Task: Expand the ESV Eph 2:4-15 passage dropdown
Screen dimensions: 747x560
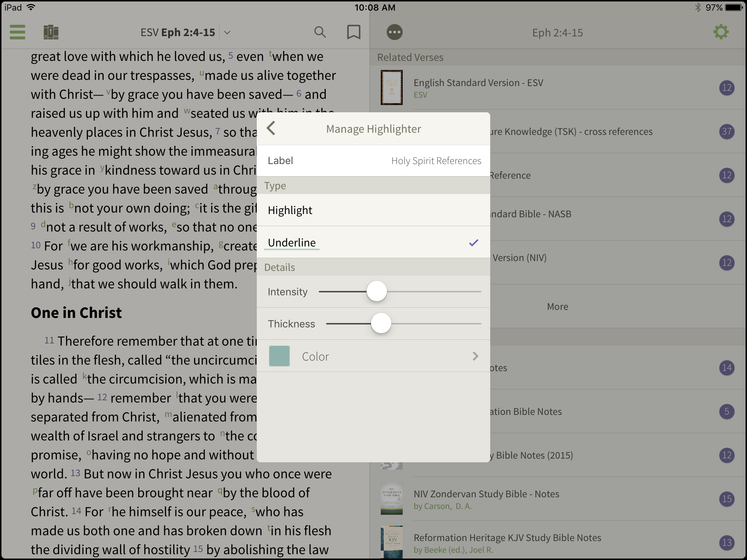Action: tap(227, 32)
